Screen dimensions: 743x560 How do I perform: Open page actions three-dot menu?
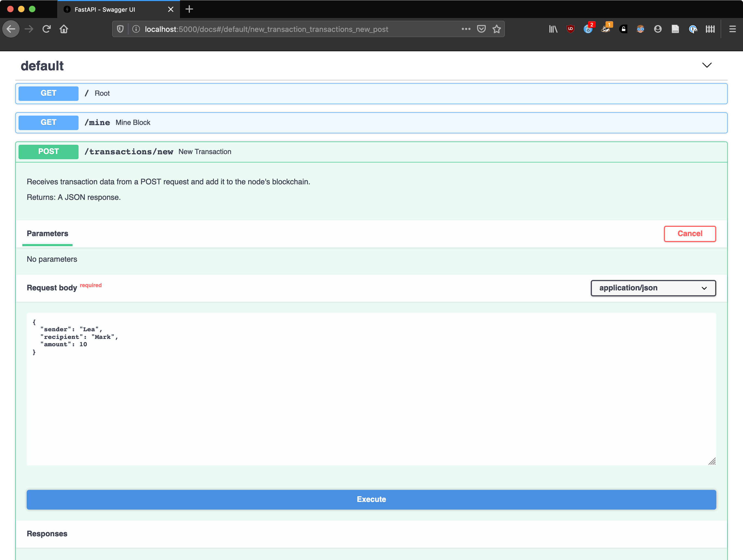(466, 29)
